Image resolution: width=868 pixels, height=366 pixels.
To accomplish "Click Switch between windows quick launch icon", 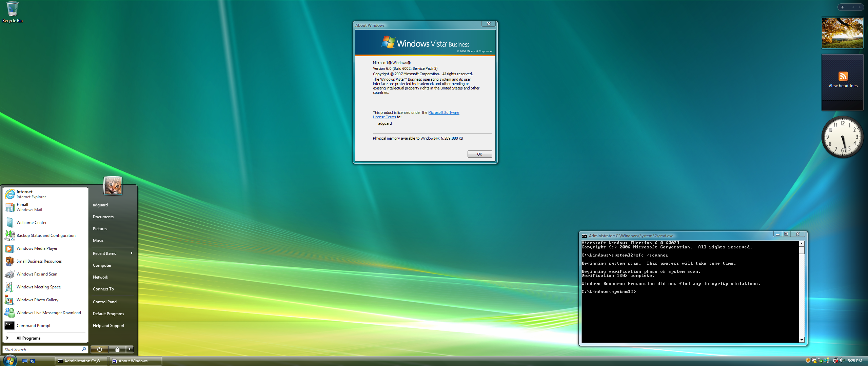I will tap(33, 361).
